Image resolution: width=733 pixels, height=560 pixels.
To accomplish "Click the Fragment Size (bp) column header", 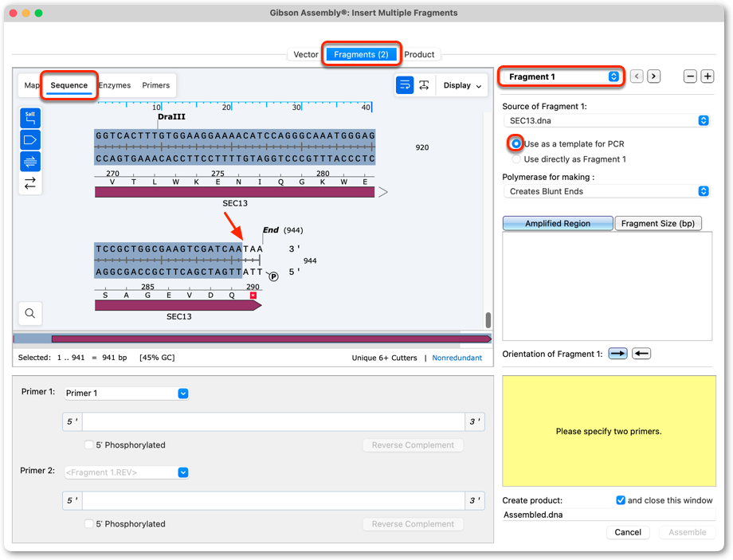I will [658, 223].
